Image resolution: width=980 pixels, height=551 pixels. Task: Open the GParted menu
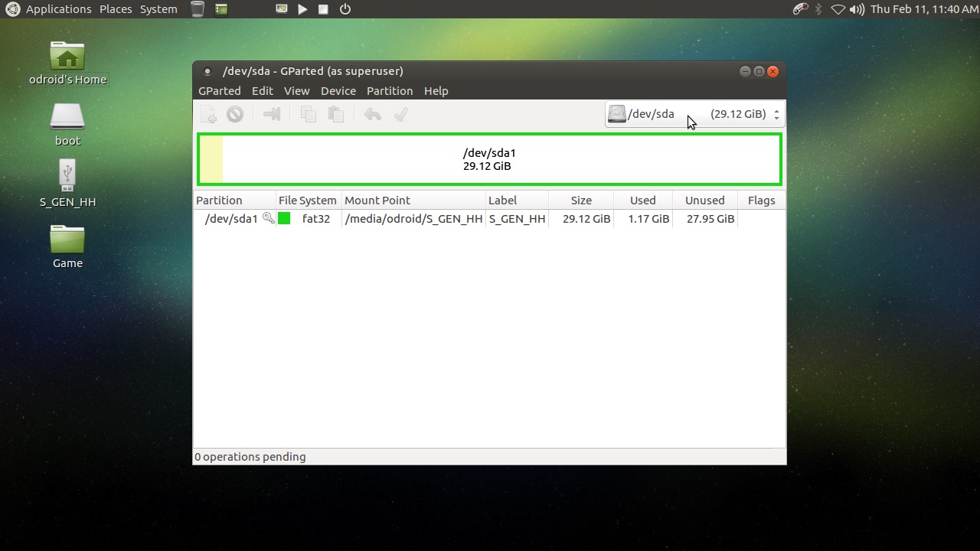[x=220, y=91]
